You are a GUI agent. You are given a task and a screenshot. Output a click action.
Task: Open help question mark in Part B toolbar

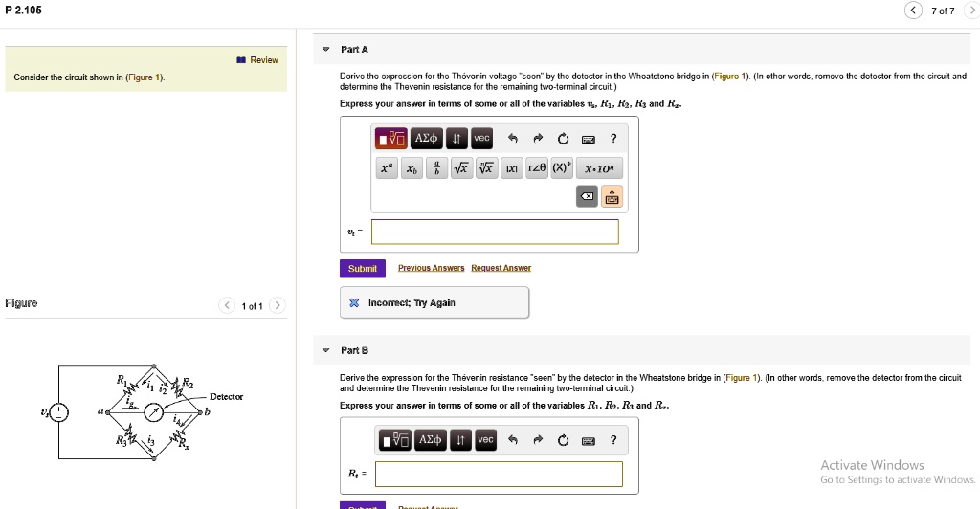click(x=613, y=440)
